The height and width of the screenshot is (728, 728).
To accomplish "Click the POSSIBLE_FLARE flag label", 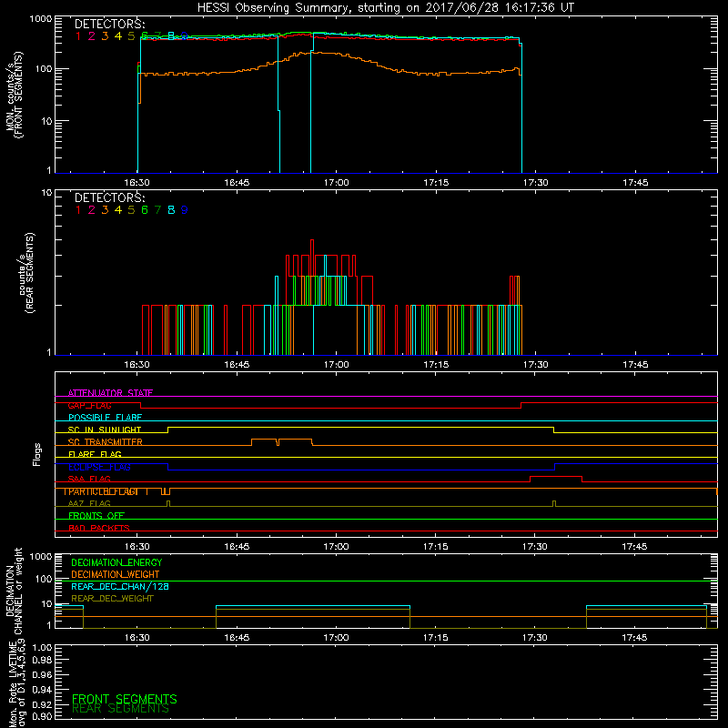I will tap(105, 418).
